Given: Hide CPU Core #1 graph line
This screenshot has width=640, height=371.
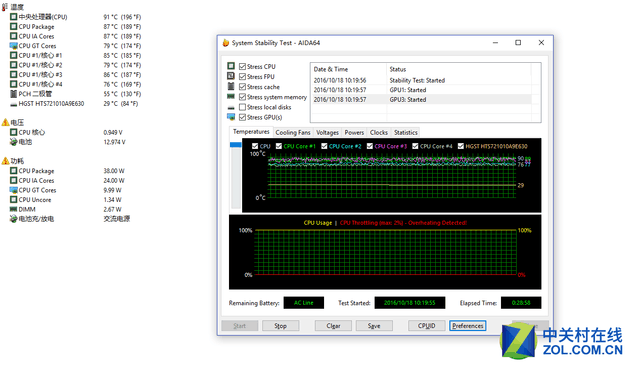Looking at the screenshot, I should click(279, 146).
